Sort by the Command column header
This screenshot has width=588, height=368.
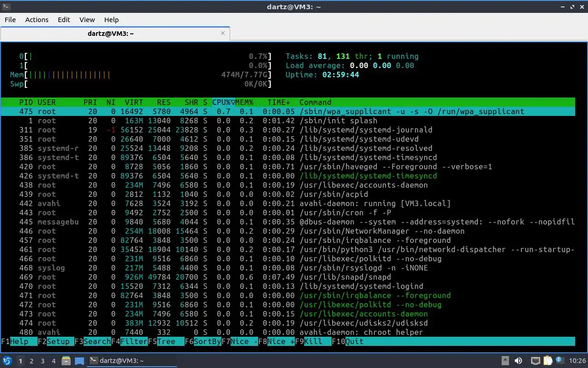point(315,102)
